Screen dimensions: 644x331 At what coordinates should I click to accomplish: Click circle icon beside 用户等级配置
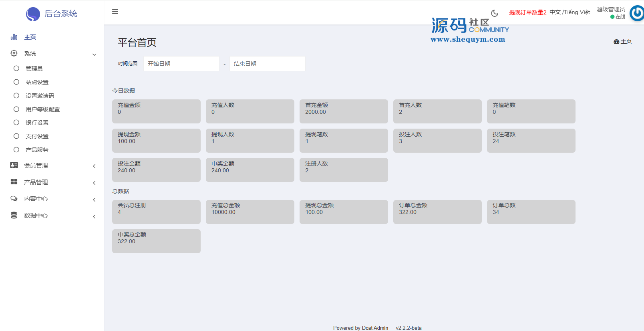[16, 109]
